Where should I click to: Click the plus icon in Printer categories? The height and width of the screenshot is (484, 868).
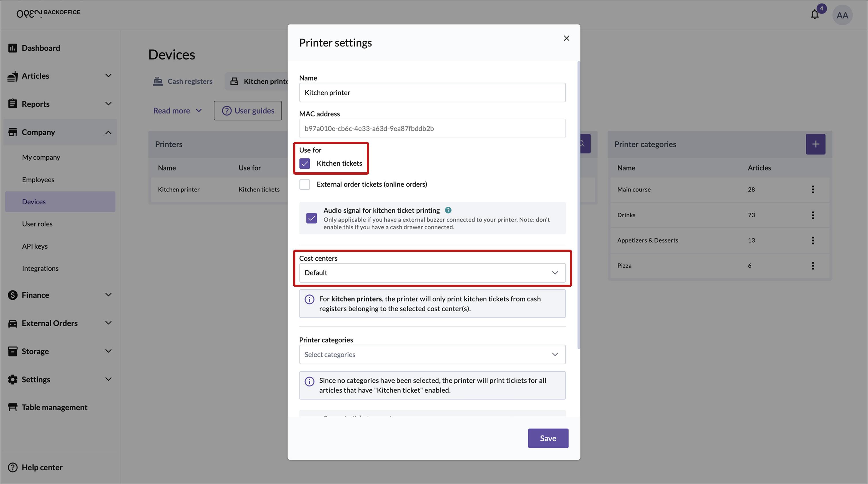tap(815, 144)
